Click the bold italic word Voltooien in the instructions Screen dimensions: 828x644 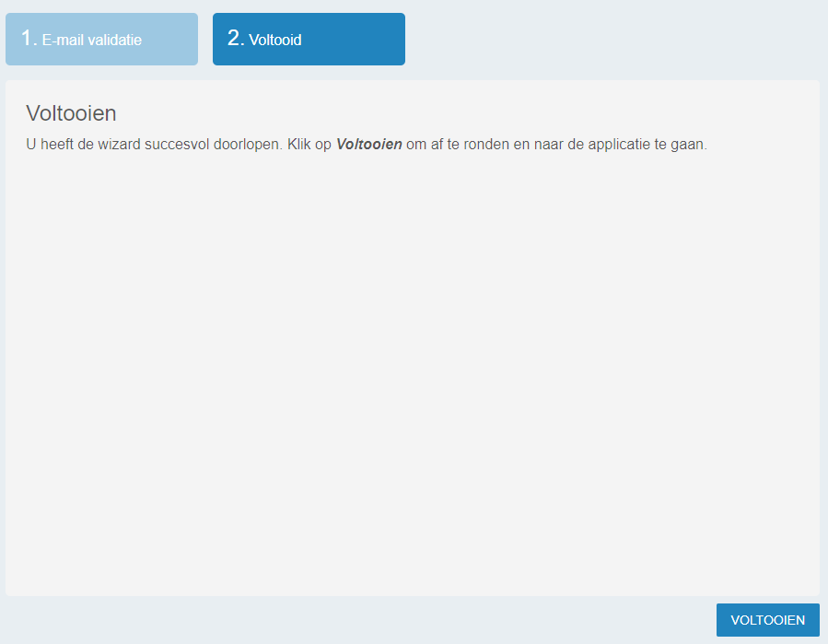tap(369, 145)
